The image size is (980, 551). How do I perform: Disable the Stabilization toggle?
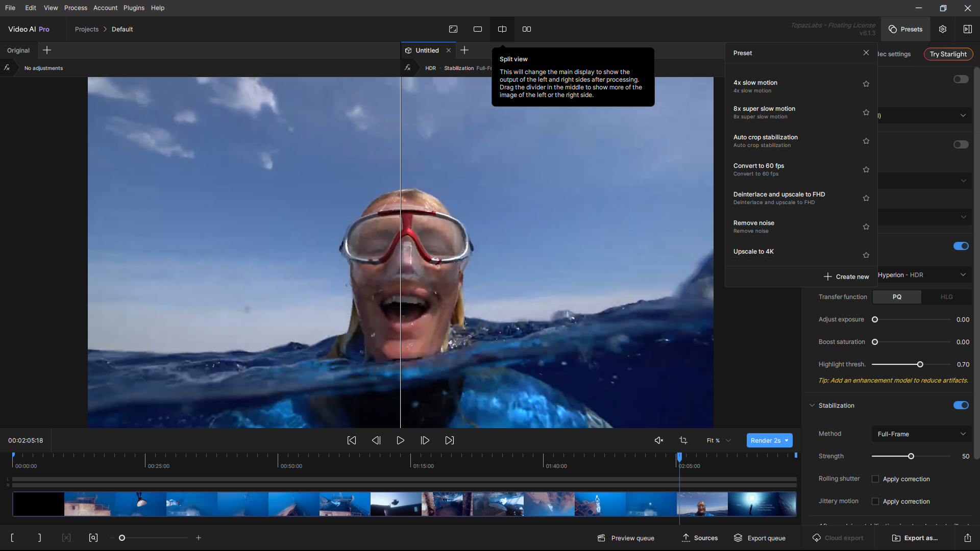point(961,405)
